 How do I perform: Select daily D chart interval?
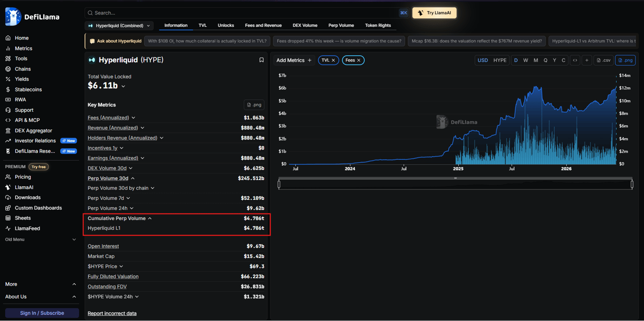(516, 60)
